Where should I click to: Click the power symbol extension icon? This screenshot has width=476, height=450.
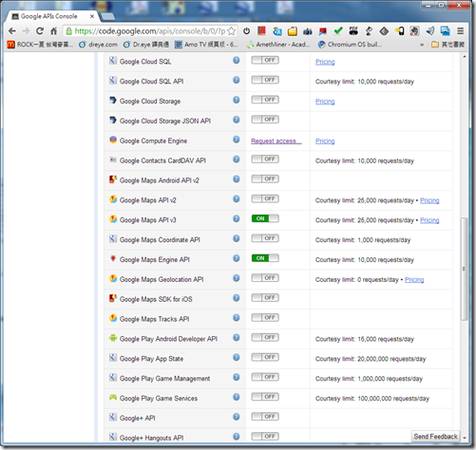click(x=246, y=31)
